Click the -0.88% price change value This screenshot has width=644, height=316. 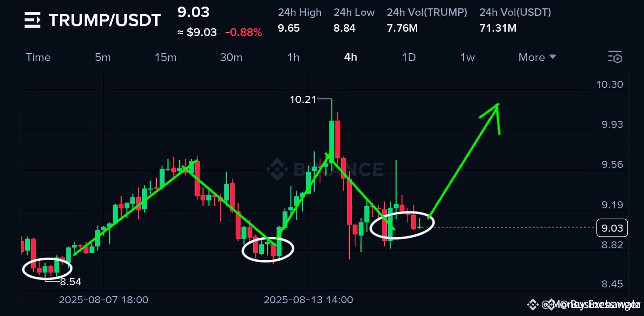point(244,33)
